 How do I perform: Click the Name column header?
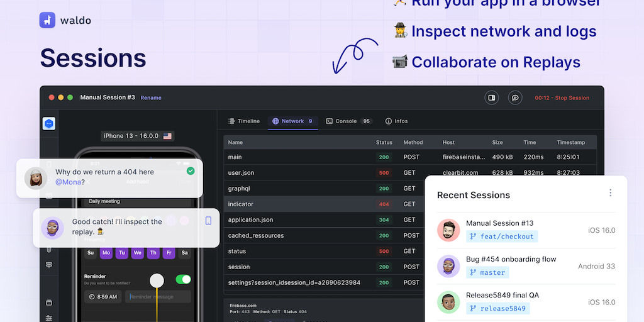[235, 143]
